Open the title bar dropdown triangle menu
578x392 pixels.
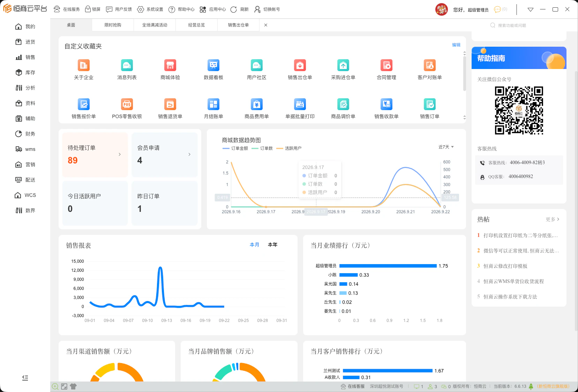[x=531, y=9]
